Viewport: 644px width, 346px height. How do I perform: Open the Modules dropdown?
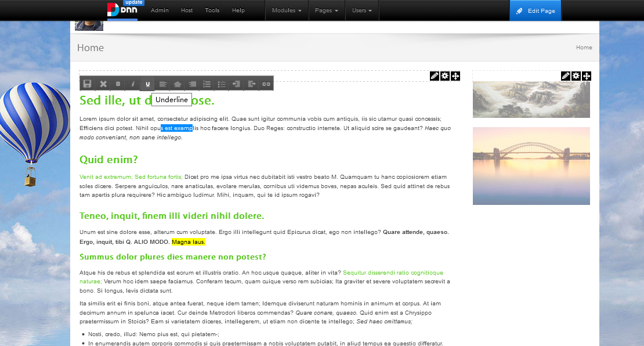[287, 10]
